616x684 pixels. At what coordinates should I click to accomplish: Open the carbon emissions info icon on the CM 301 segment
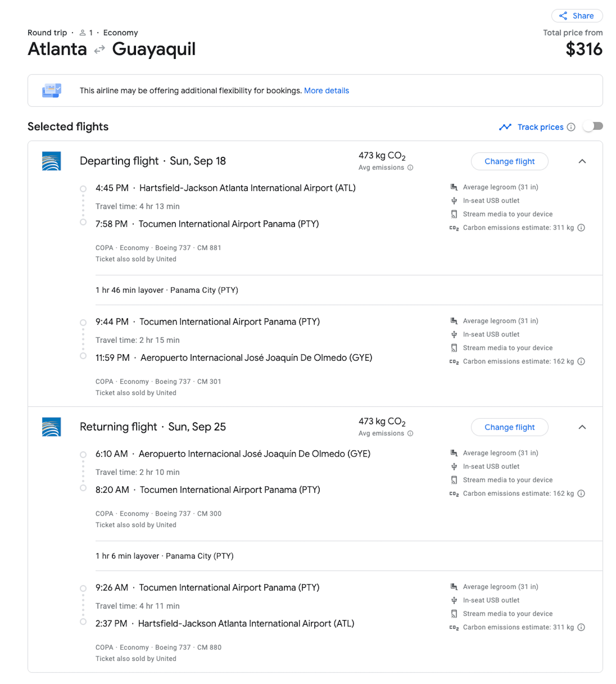click(581, 361)
